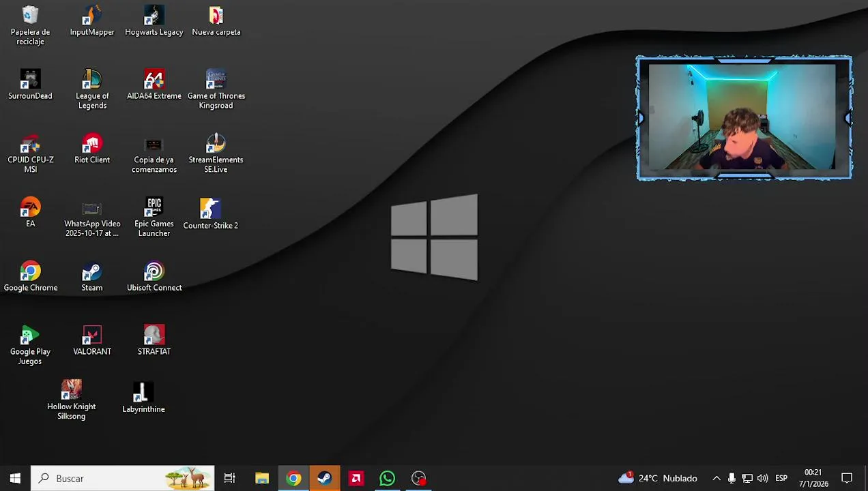Change the ESP input language

781,478
